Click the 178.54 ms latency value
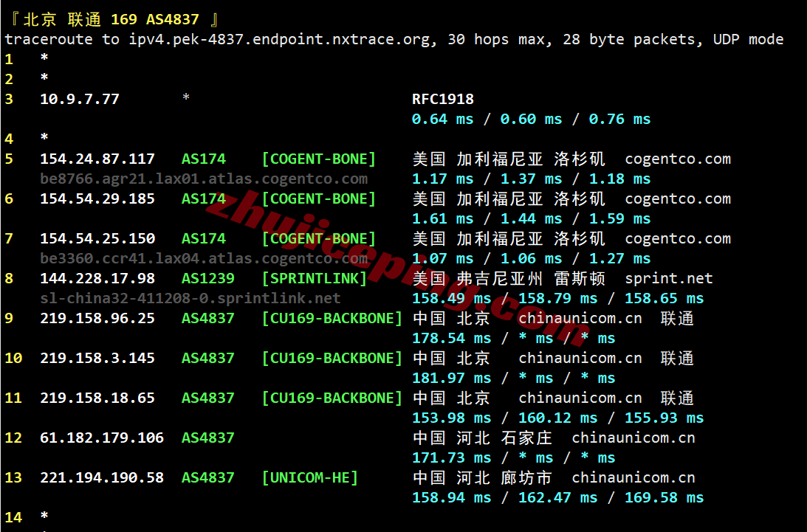This screenshot has height=532, width=807. pyautogui.click(x=451, y=338)
